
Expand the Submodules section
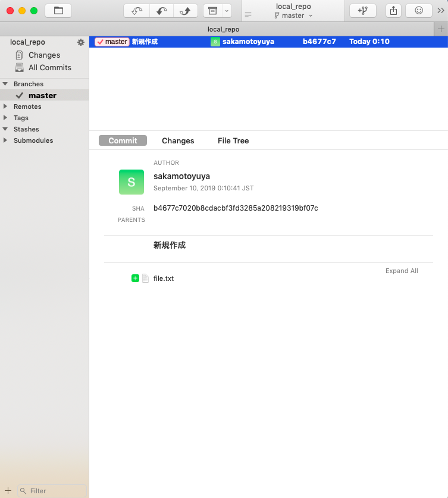coord(5,140)
